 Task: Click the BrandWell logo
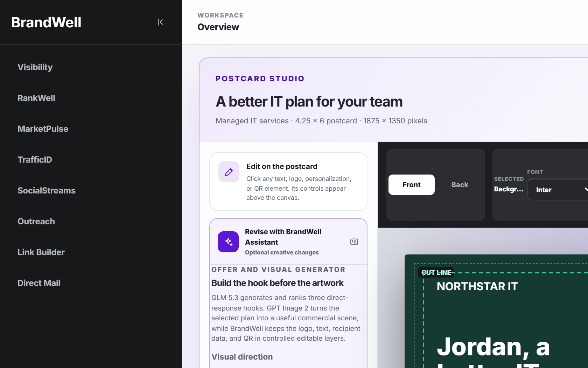[x=46, y=22]
